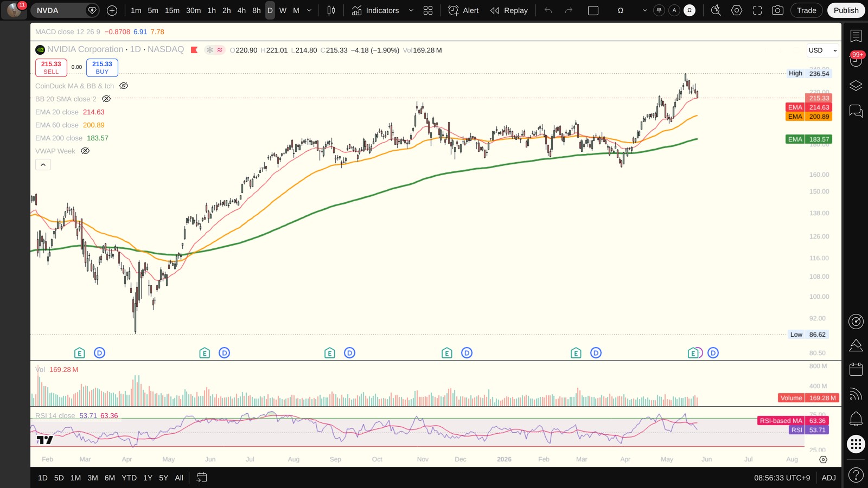Open time axis settings gear icon
The image size is (868, 488).
click(823, 459)
